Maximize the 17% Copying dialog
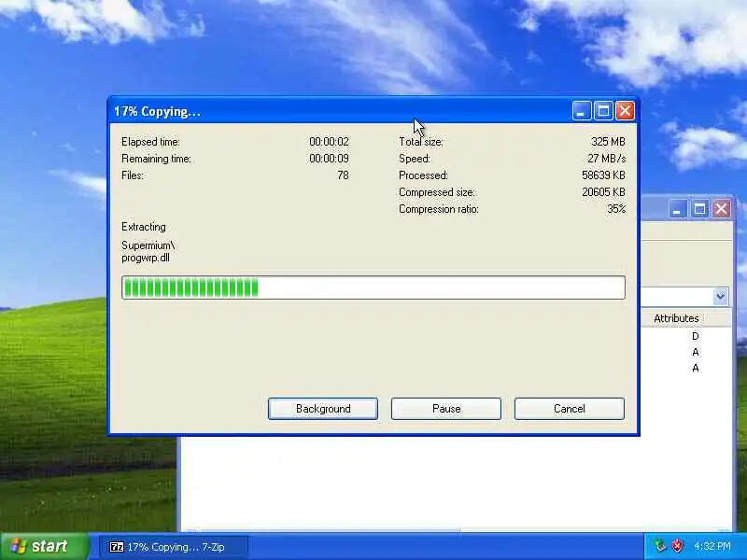This screenshot has height=560, width=747. [x=603, y=111]
